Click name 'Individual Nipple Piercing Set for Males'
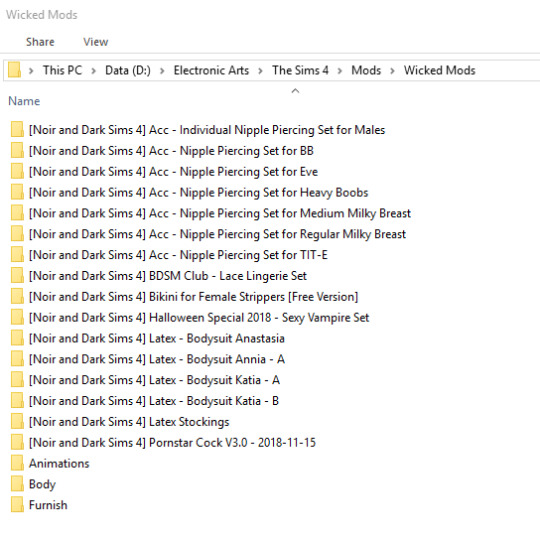The width and height of the screenshot is (540, 541). (x=282, y=130)
